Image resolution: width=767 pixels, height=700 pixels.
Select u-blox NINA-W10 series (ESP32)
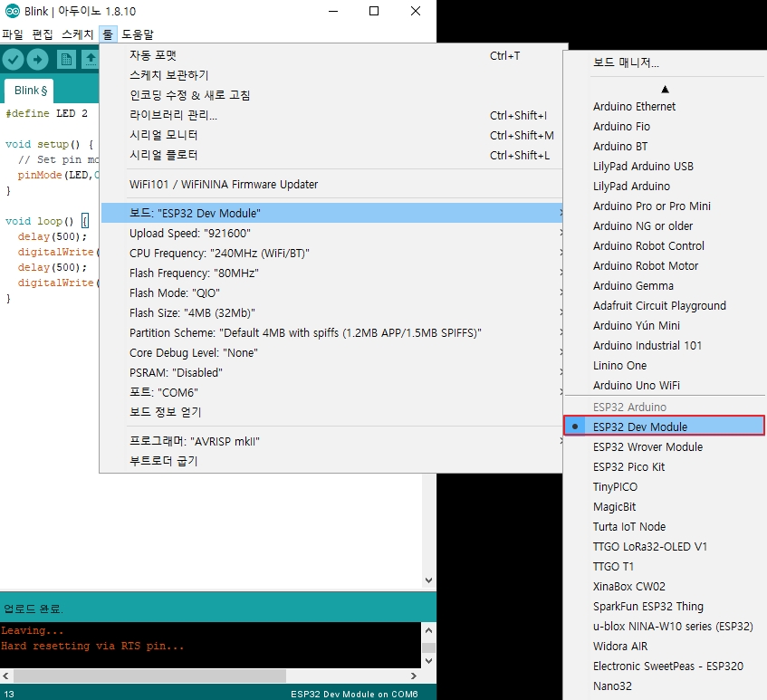tap(664, 627)
